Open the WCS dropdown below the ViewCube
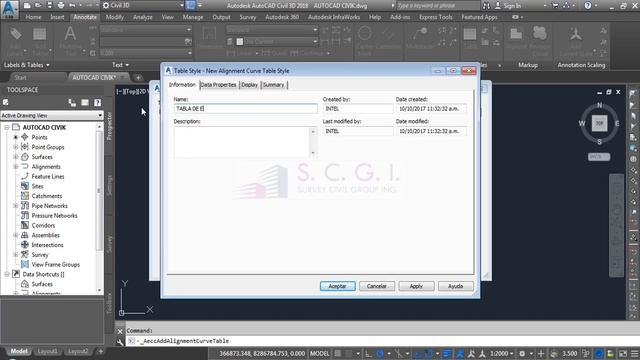Image resolution: width=640 pixels, height=360 pixels. tap(599, 157)
